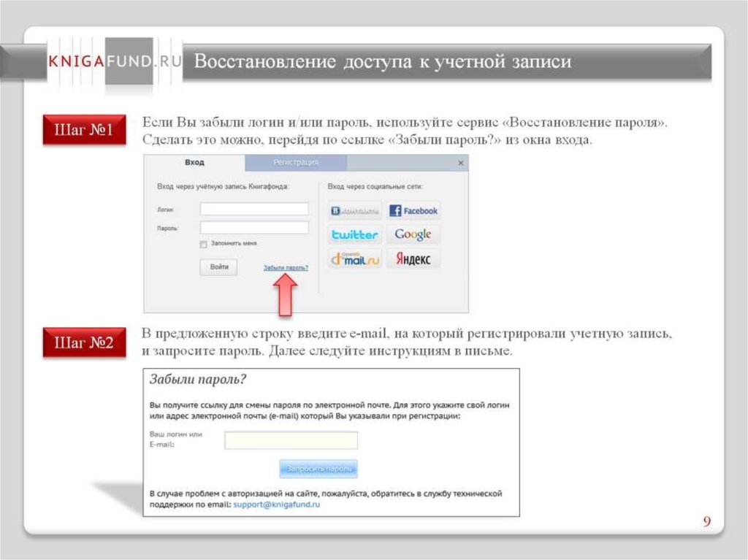Log in via the Mail.ru button
This screenshot has width=748, height=560.
click(355, 259)
